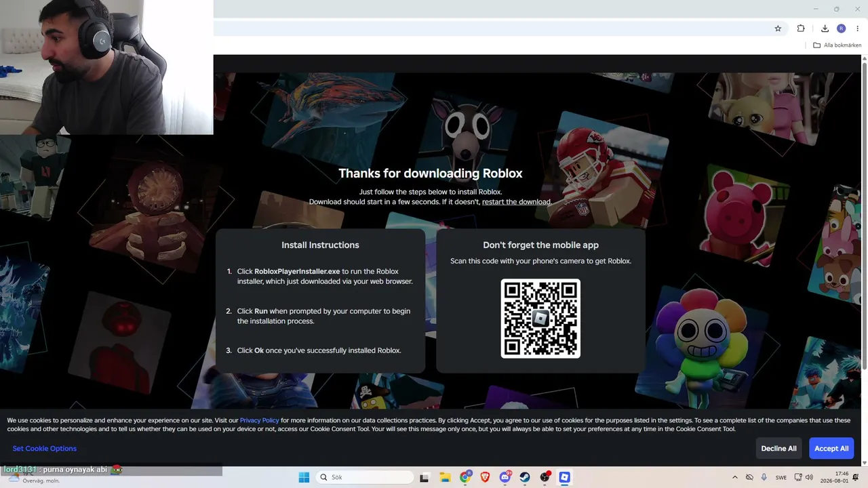Viewport: 868px width, 488px height.
Task: Close the Chrome window
Action: point(857,9)
